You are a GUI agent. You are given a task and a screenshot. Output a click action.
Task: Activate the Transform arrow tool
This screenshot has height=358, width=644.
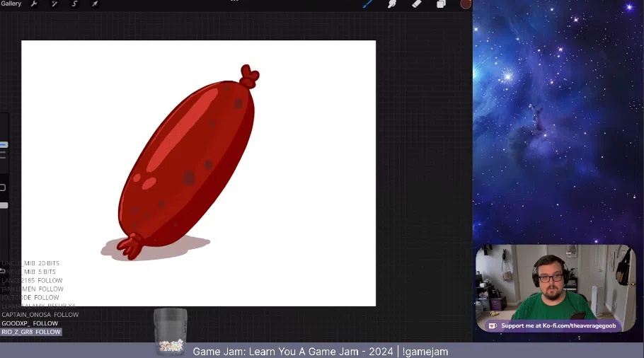tap(95, 4)
